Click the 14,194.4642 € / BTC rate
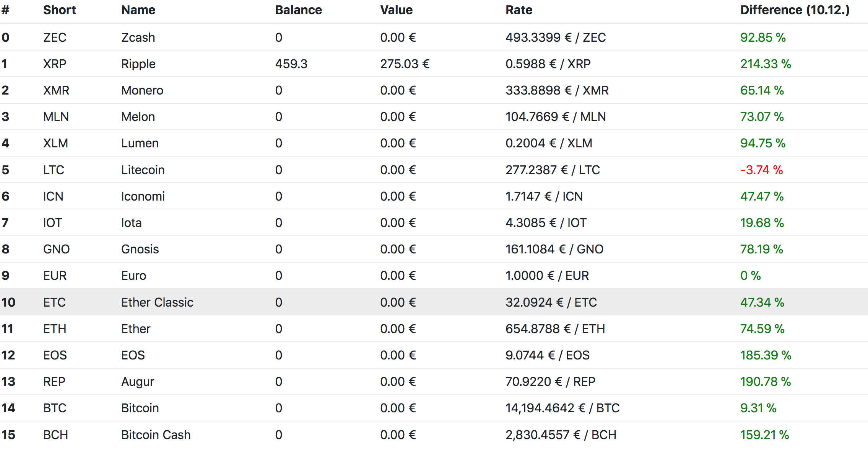This screenshot has height=454, width=868. tap(562, 408)
